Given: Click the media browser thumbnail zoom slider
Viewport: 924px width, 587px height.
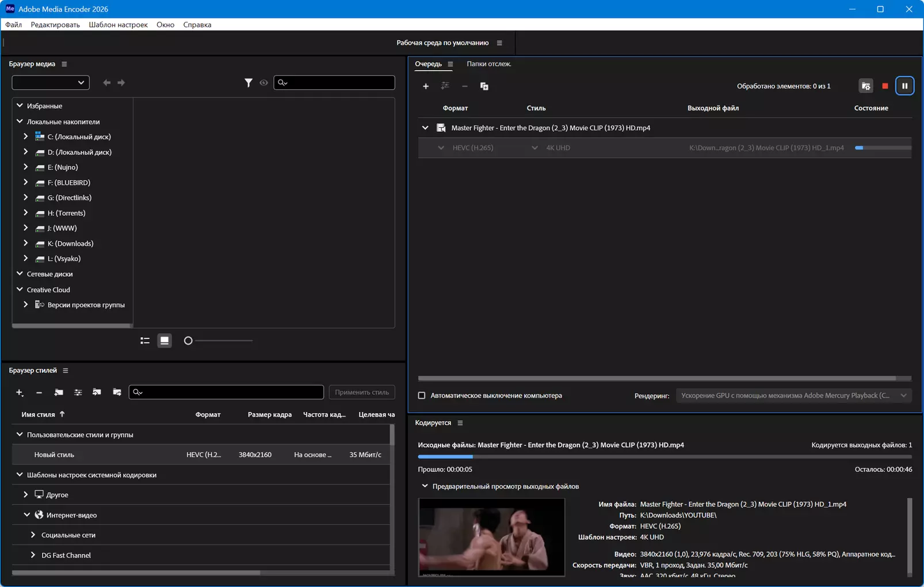Looking at the screenshot, I should pos(219,341).
